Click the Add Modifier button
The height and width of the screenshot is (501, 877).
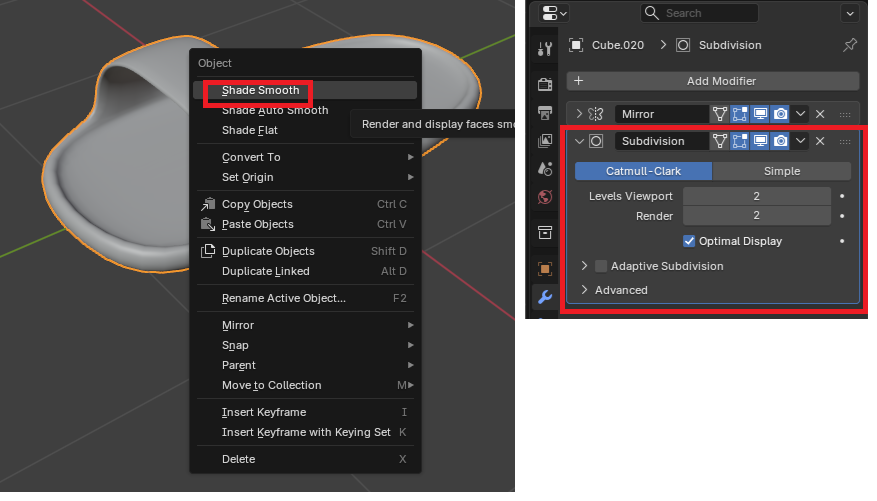click(712, 81)
